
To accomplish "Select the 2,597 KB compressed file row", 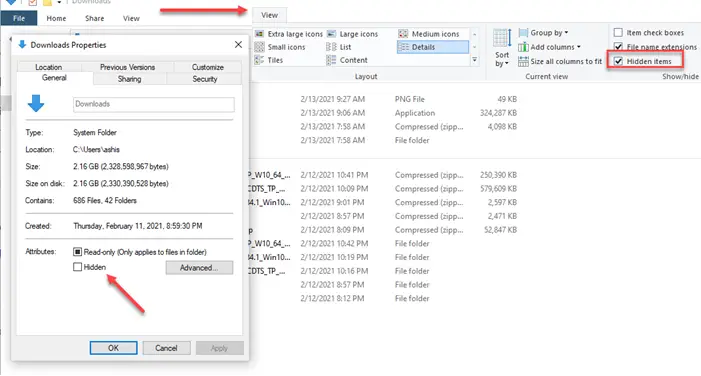I will 384,203.
